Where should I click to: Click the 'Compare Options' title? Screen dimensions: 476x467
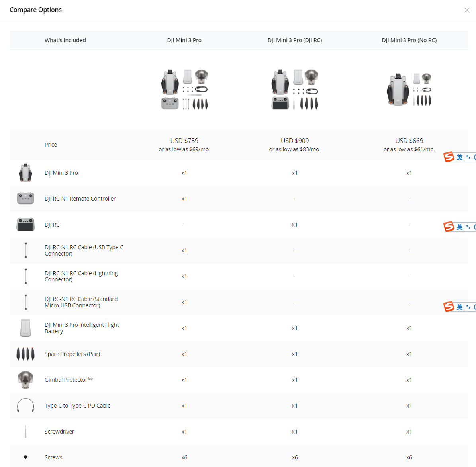point(35,10)
